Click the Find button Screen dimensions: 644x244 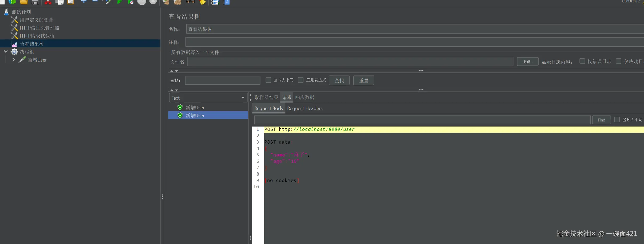601,120
